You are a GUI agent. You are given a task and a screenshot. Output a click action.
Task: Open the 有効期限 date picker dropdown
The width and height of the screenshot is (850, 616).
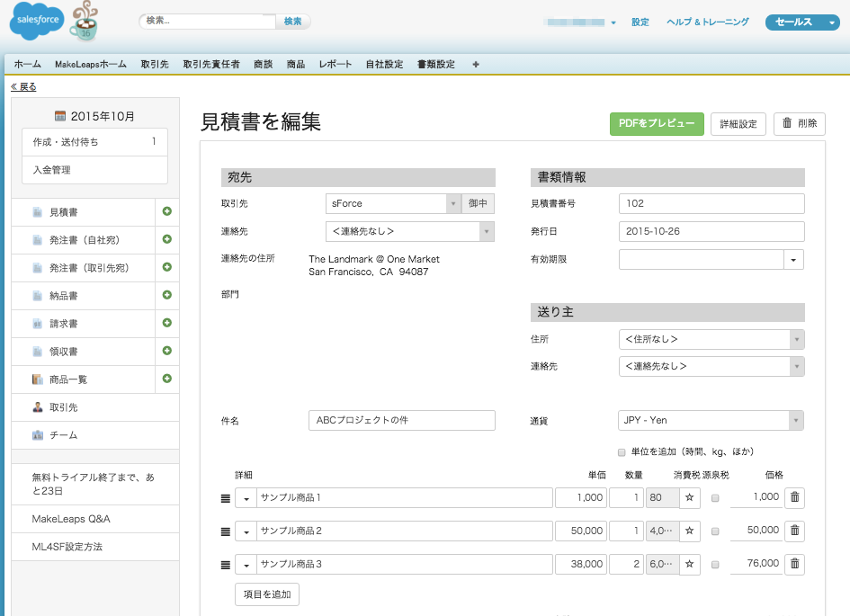791,259
